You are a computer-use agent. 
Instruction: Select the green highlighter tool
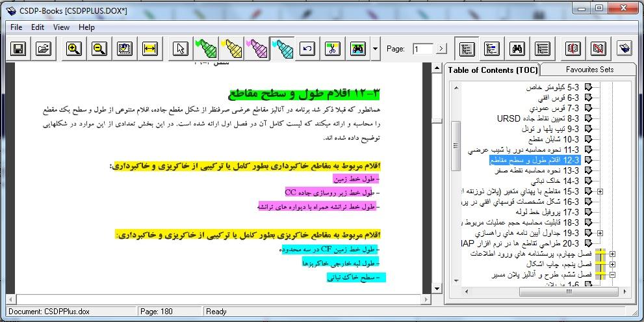pyautogui.click(x=206, y=49)
